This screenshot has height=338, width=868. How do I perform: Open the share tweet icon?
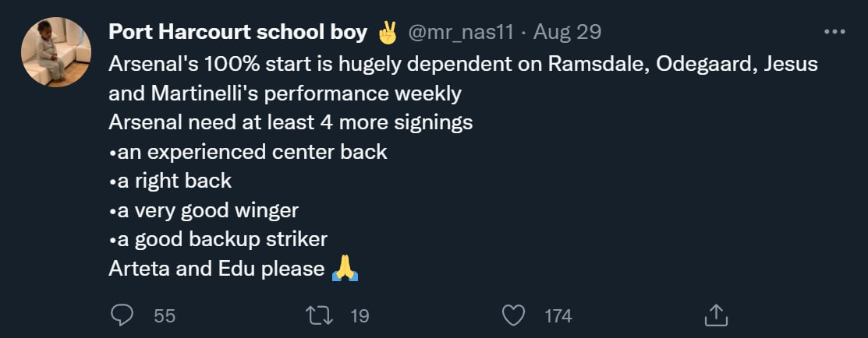[715, 315]
